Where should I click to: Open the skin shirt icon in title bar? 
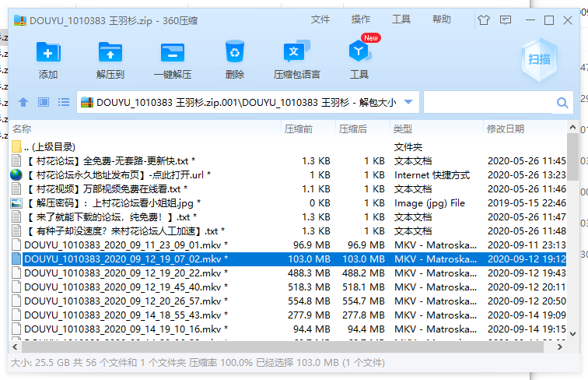(x=485, y=19)
